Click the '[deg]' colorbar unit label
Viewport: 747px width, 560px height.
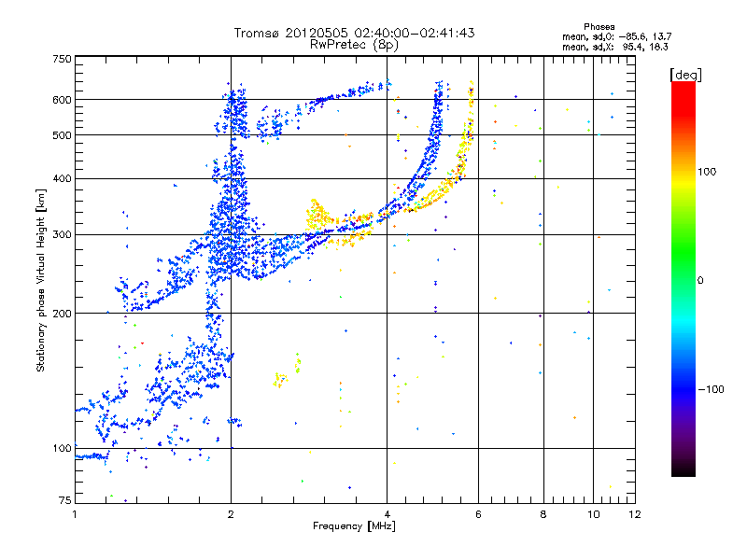685,75
